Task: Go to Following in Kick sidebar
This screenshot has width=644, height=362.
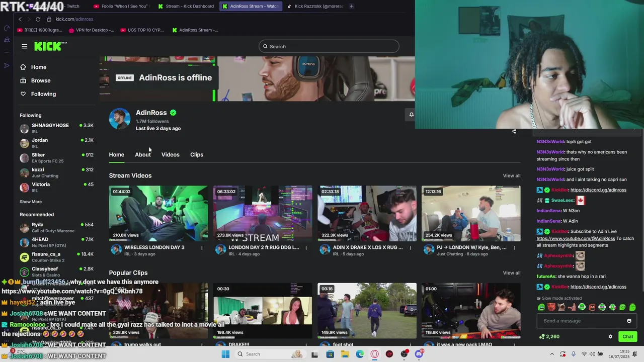Action: [x=43, y=94]
